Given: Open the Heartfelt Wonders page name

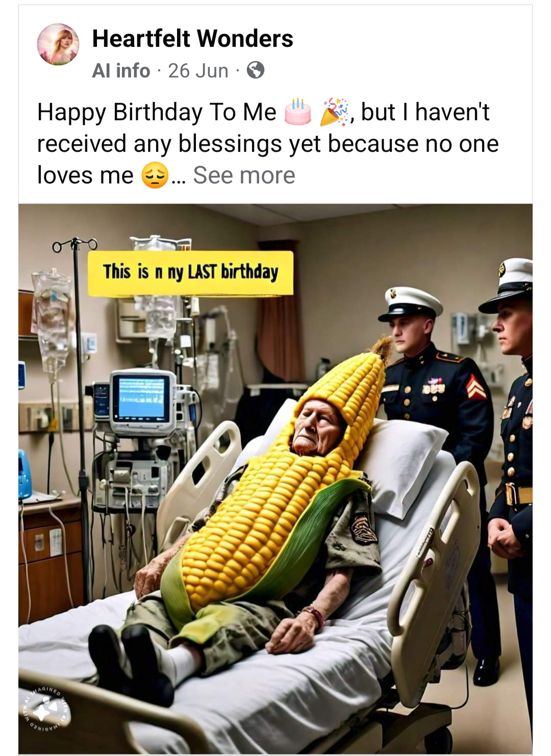Looking at the screenshot, I should tap(192, 39).
